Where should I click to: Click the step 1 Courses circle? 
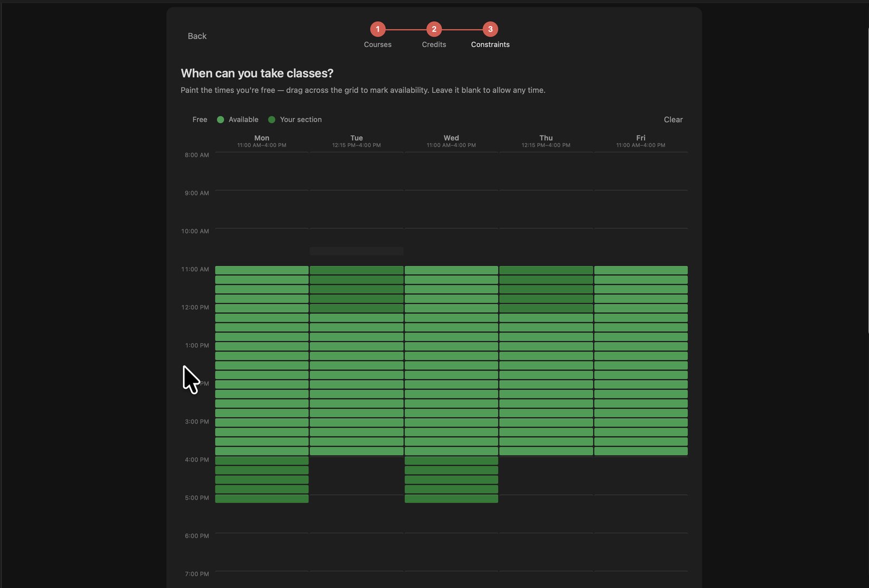[377, 29]
